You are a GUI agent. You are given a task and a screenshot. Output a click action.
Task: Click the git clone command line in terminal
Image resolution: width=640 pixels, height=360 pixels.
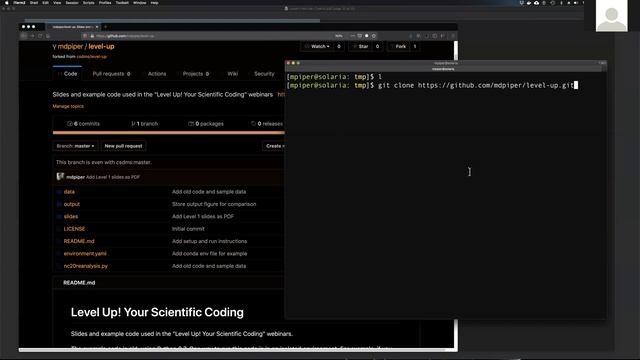click(433, 85)
